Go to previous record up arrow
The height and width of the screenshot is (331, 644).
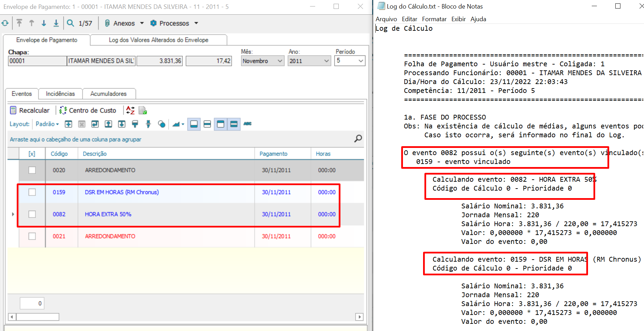click(31, 23)
